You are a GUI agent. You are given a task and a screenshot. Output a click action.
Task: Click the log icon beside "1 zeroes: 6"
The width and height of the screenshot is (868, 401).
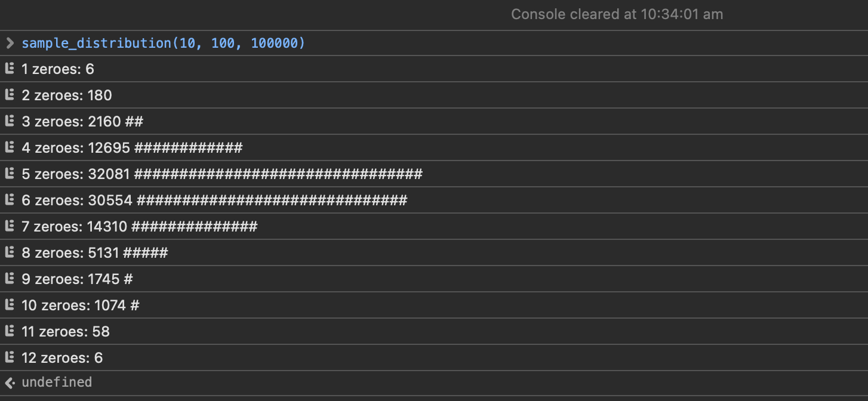tap(9, 69)
